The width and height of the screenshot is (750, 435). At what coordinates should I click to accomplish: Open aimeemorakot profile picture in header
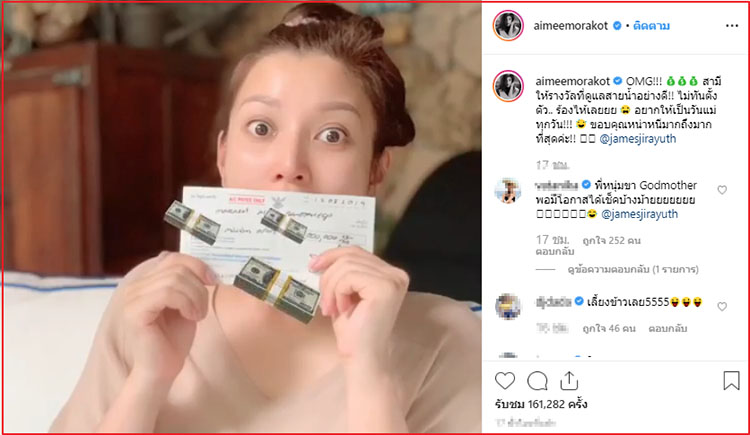[x=508, y=25]
